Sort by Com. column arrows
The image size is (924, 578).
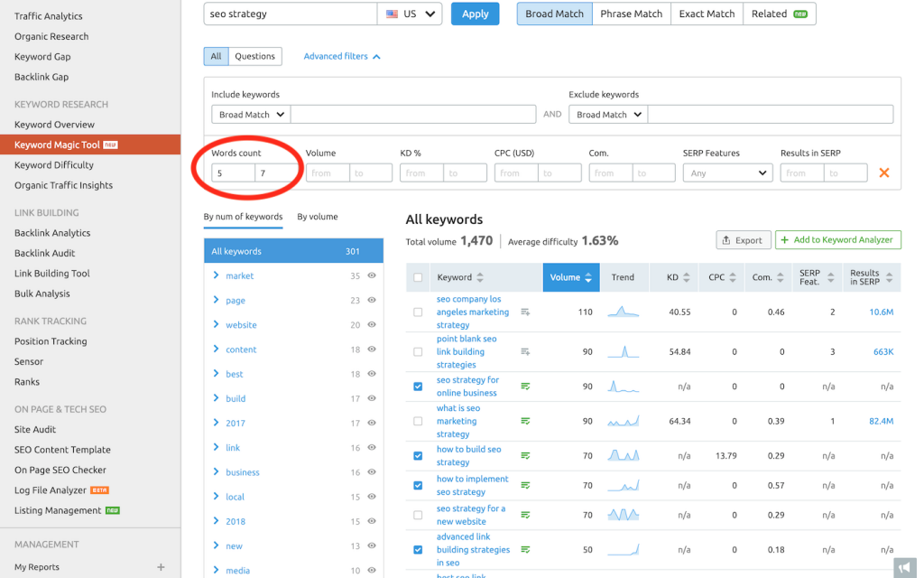coord(781,277)
